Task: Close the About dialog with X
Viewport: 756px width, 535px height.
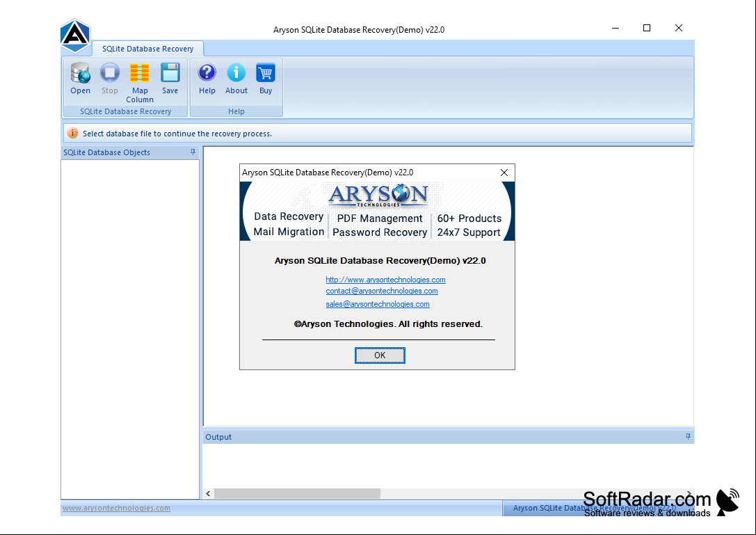Action: coord(504,173)
